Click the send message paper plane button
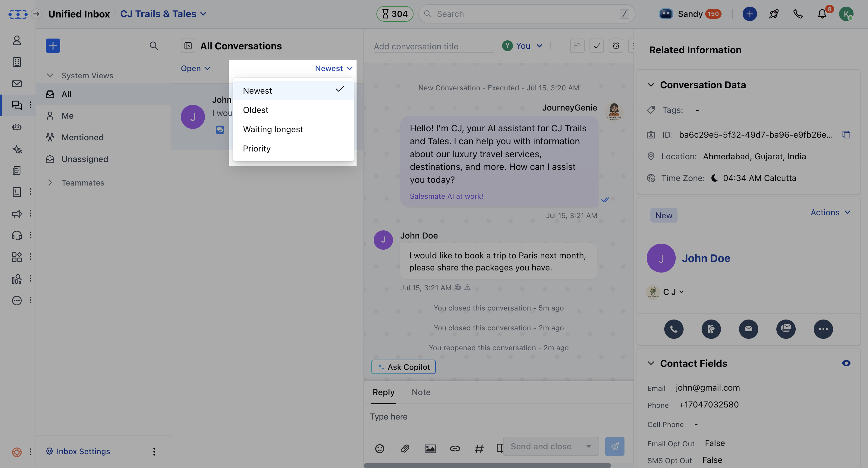 click(x=614, y=446)
